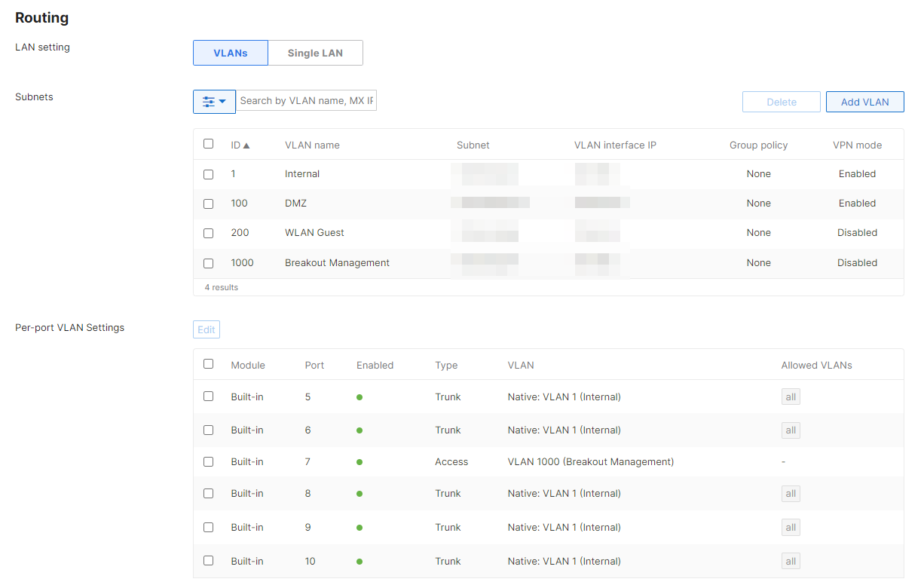Click the green status dot for port 7
924x588 pixels.
[360, 461]
